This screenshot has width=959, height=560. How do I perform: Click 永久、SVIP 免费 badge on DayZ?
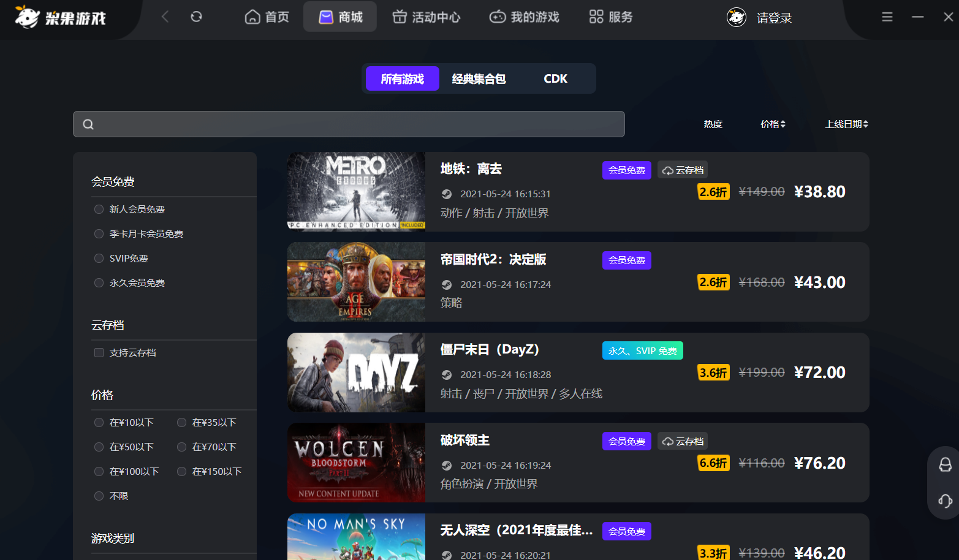pyautogui.click(x=643, y=350)
